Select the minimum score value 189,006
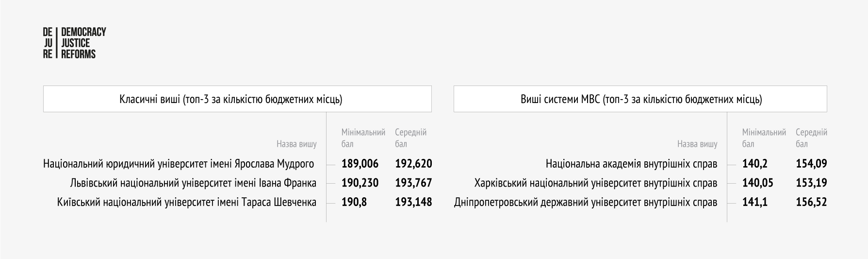The width and height of the screenshot is (868, 259). pyautogui.click(x=360, y=164)
